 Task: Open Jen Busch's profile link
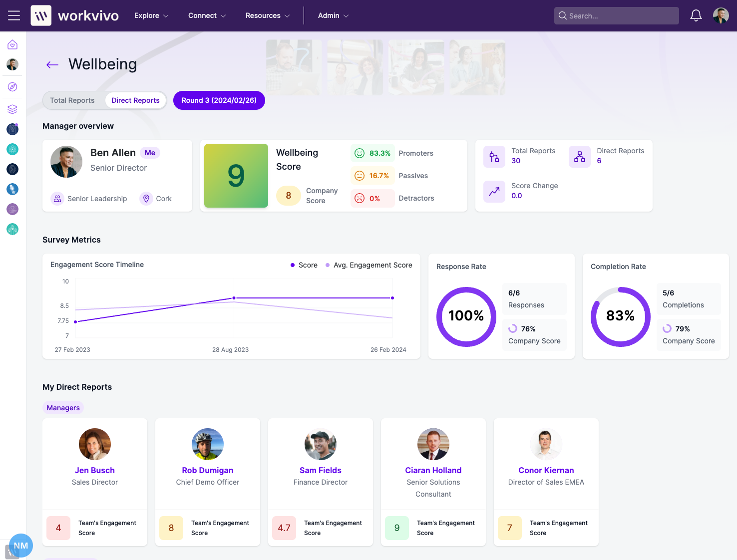[x=95, y=470]
